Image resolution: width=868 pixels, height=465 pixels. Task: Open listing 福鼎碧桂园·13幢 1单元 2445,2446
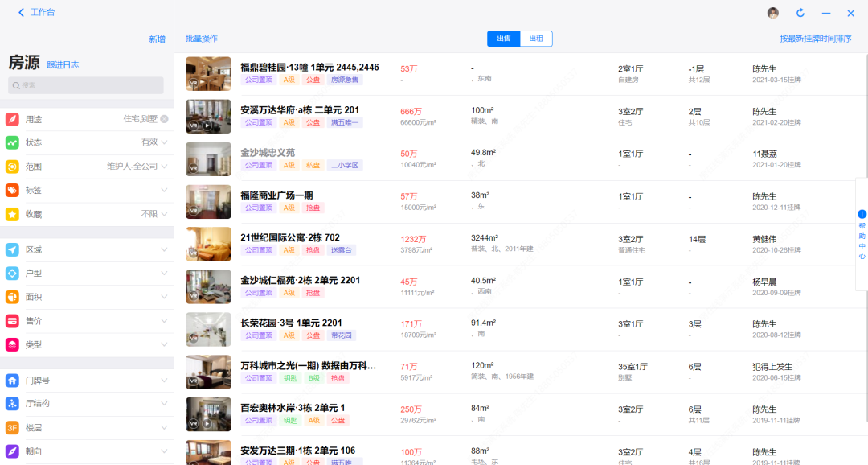coord(309,67)
